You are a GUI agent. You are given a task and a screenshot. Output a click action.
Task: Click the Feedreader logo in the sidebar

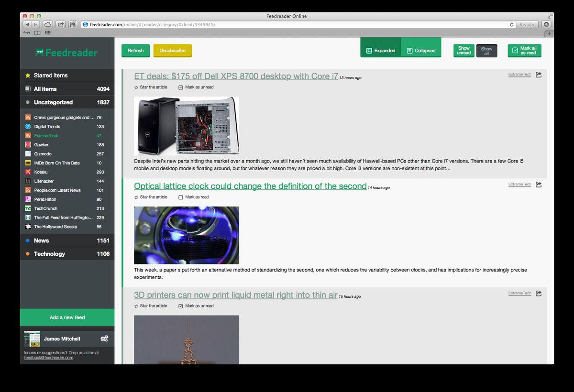click(66, 53)
